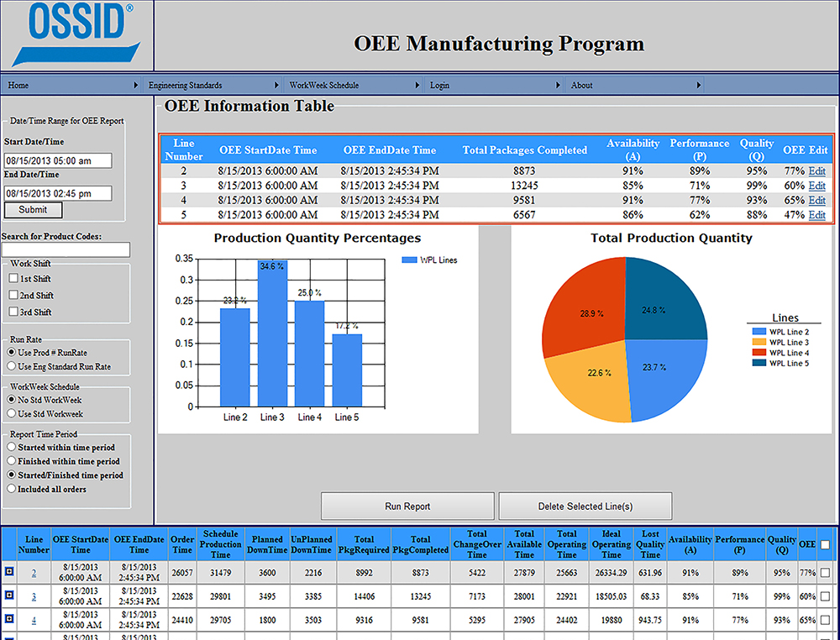Enable the 2nd Shift checkbox
The image size is (840, 640).
(x=13, y=295)
